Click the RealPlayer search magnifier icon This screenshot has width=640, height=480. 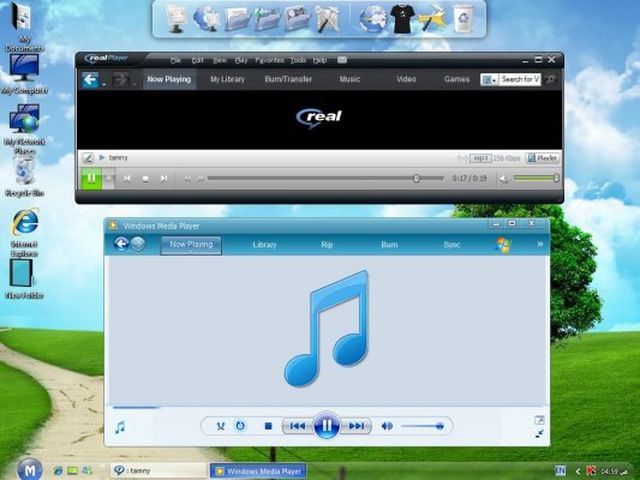(x=551, y=79)
